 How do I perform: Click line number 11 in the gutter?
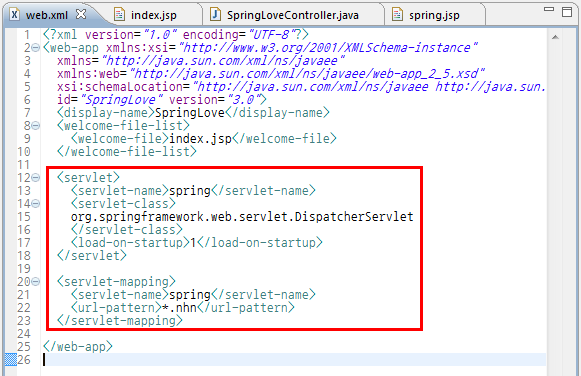[x=23, y=164]
